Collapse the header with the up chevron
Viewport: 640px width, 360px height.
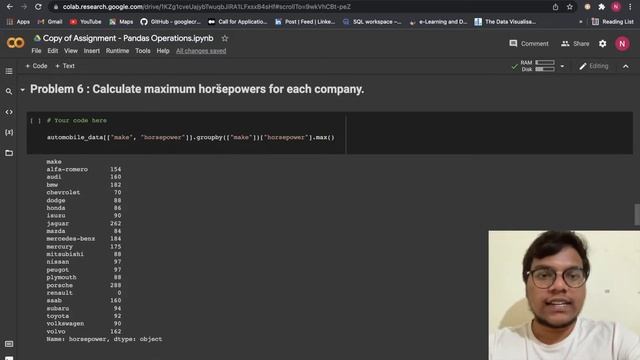point(625,66)
